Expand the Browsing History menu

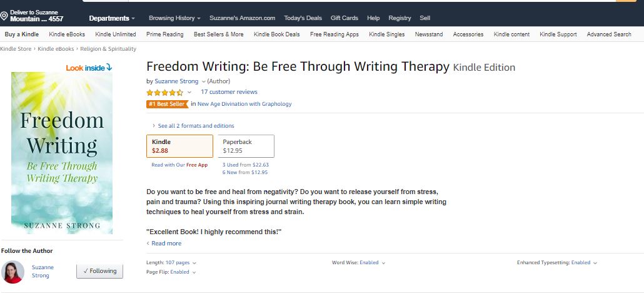(x=174, y=18)
